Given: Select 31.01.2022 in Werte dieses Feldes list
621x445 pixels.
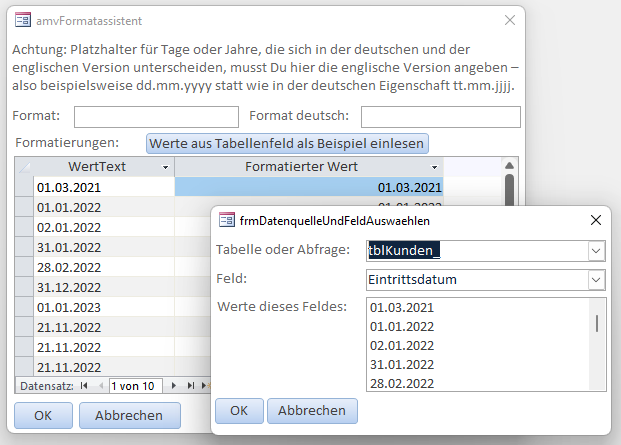Looking at the screenshot, I should [x=478, y=365].
